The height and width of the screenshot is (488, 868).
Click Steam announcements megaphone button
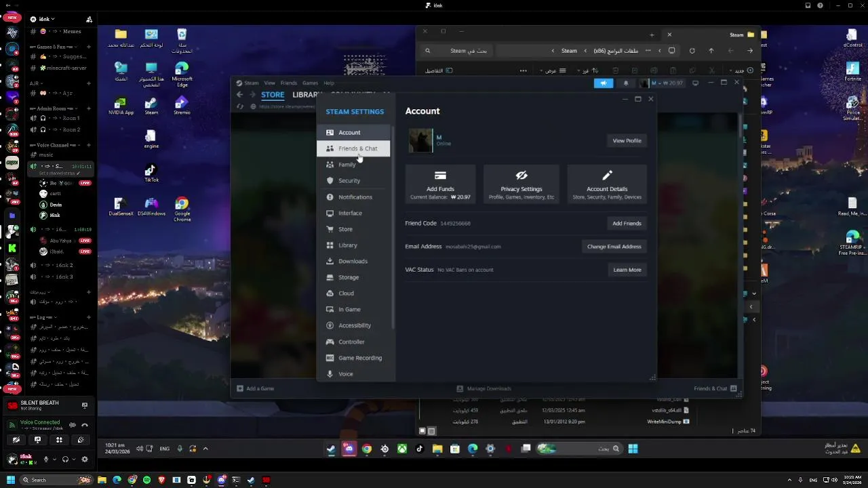[x=604, y=83]
